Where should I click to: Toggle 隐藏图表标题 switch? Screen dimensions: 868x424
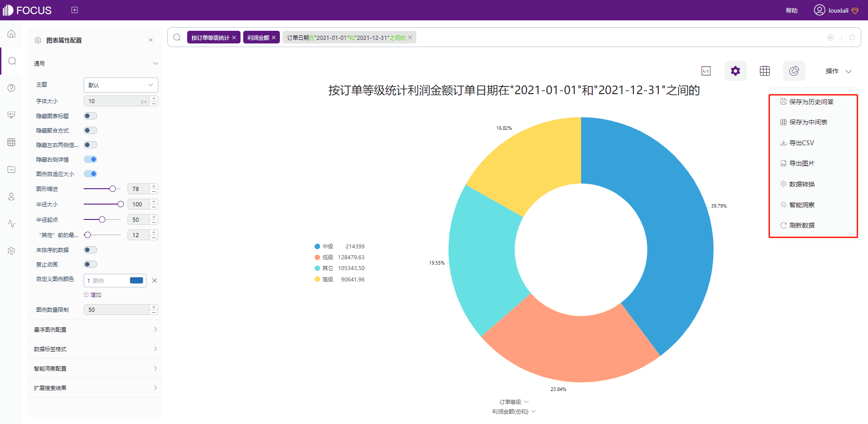click(x=90, y=116)
